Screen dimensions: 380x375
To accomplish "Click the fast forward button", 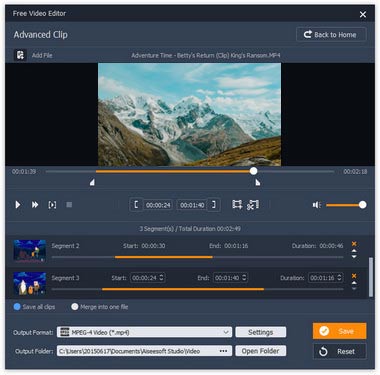I will point(35,205).
